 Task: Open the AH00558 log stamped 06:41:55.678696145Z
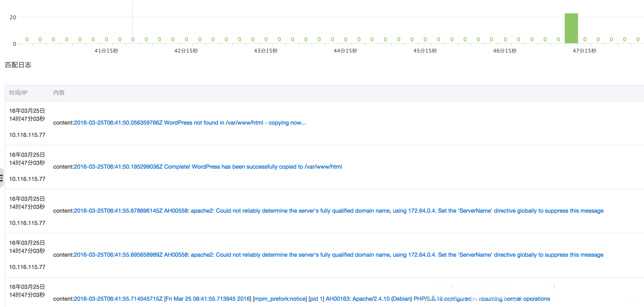click(x=338, y=211)
